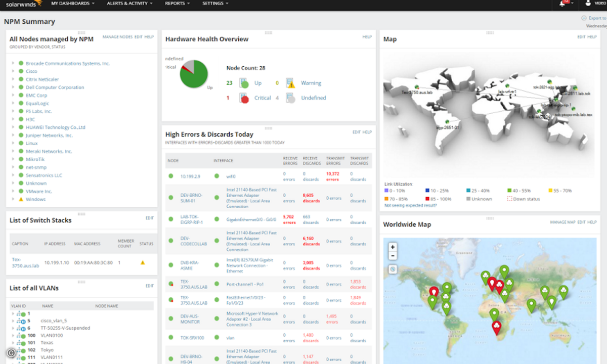Screen dimensions: 607x364
Task: Open the LAB-TOK-EIGRP-RIP-1 node
Action: (x=192, y=219)
